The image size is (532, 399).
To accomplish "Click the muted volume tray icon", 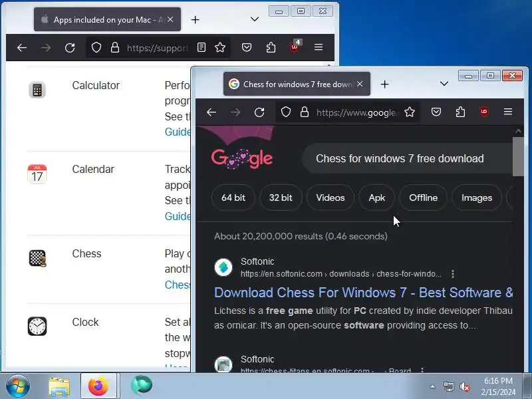I will coord(464,386).
